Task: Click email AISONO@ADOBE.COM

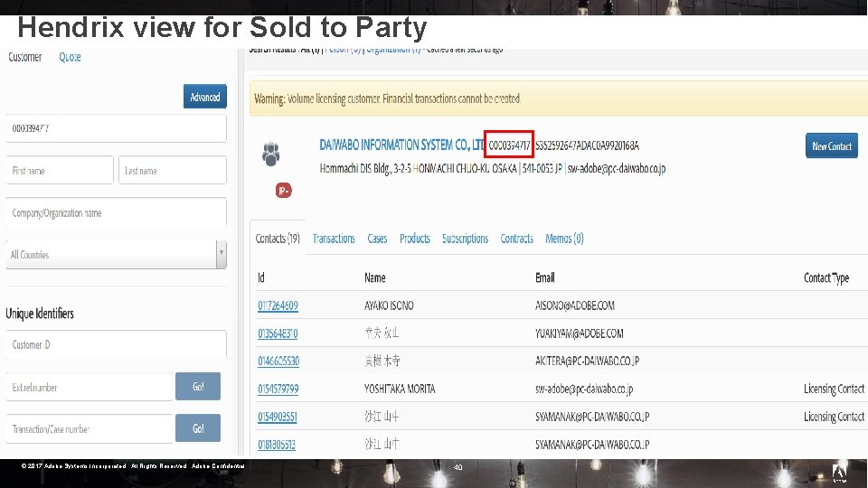Action: coord(575,305)
